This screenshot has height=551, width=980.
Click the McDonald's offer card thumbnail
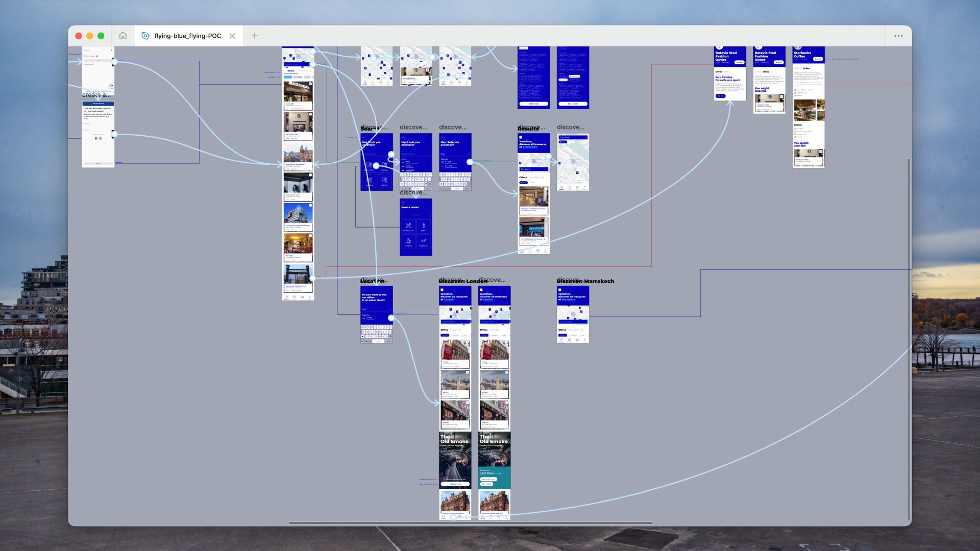(298, 92)
